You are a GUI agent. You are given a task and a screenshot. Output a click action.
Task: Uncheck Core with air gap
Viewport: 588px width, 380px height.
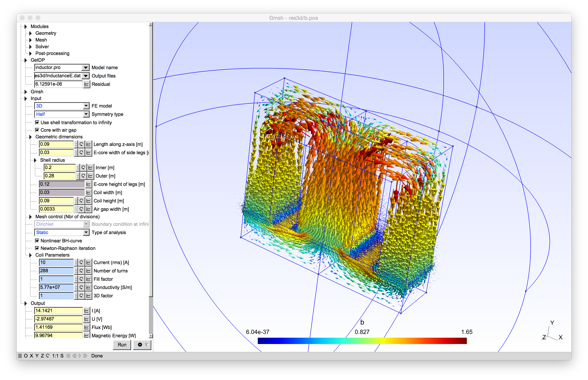click(x=37, y=130)
